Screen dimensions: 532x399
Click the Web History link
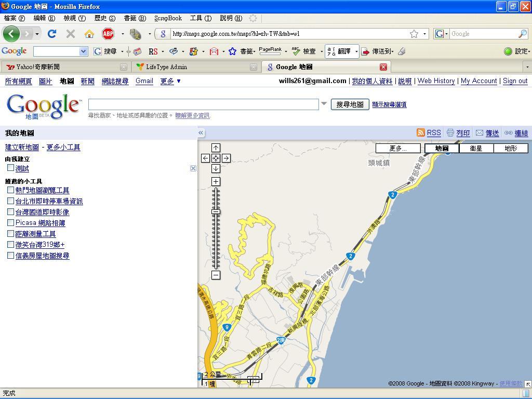[436, 81]
